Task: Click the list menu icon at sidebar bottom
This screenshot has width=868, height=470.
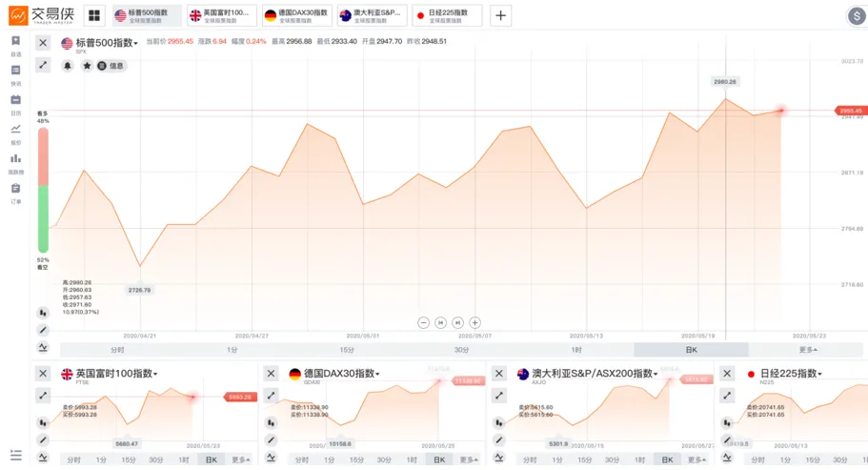Action: click(x=16, y=455)
